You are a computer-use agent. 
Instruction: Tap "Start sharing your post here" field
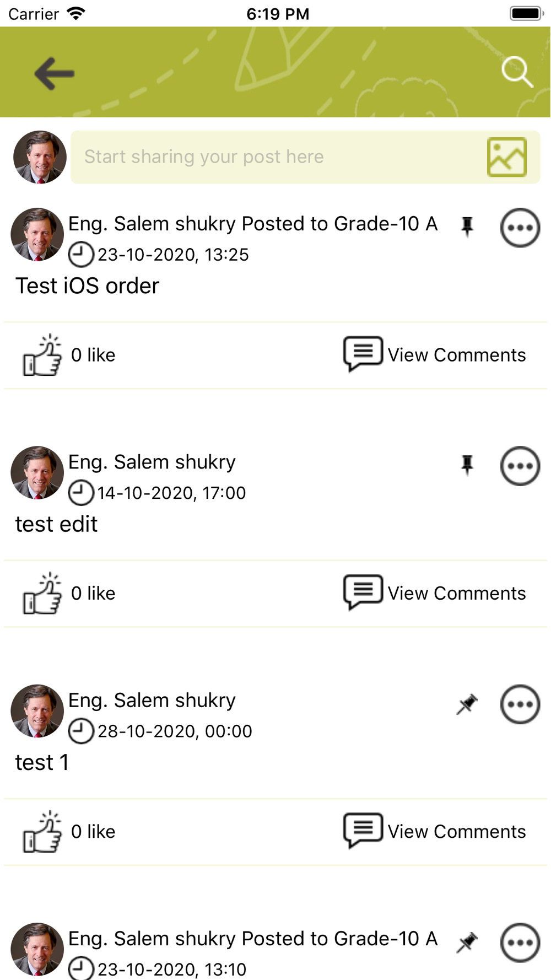coord(305,157)
